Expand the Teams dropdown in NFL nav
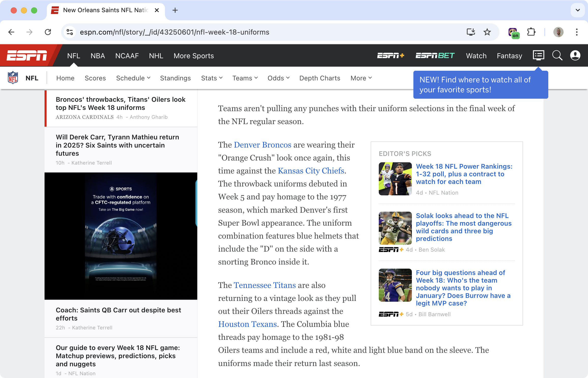Viewport: 588px width, 378px height. (245, 78)
